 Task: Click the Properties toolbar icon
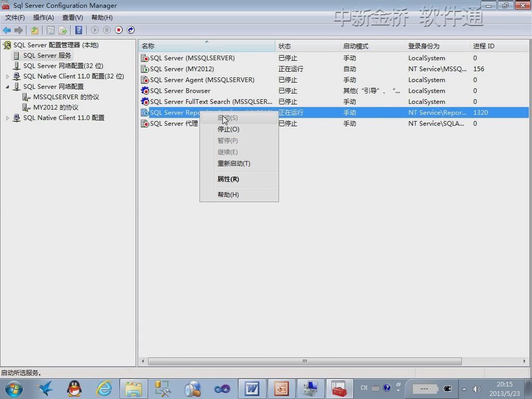click(50, 30)
